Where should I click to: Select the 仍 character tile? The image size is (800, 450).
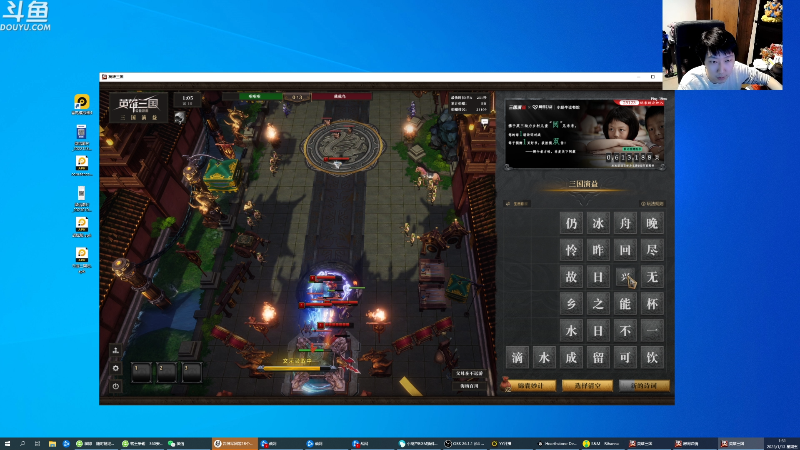[571, 223]
